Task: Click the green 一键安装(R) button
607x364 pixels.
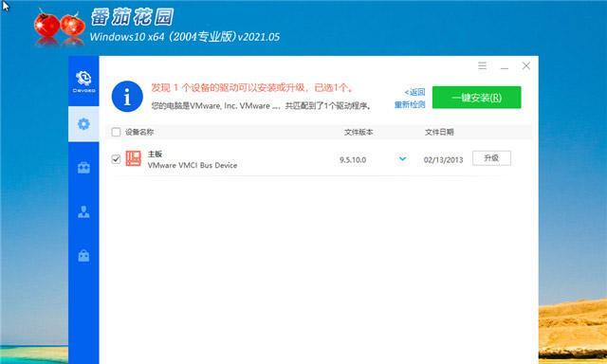Action: click(x=476, y=97)
